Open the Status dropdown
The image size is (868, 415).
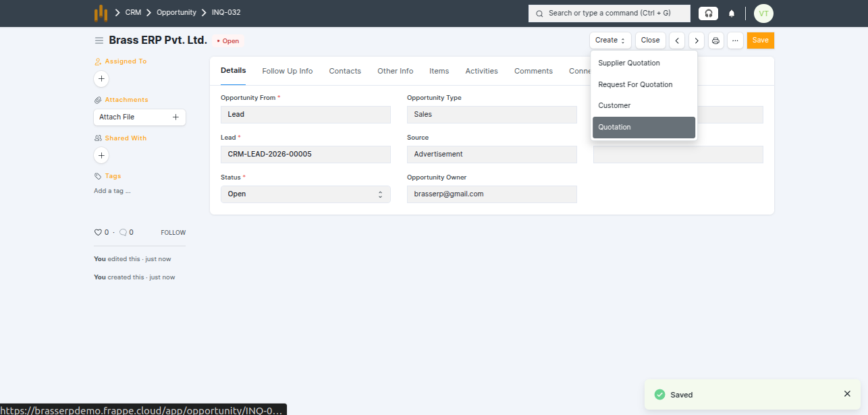(x=305, y=194)
